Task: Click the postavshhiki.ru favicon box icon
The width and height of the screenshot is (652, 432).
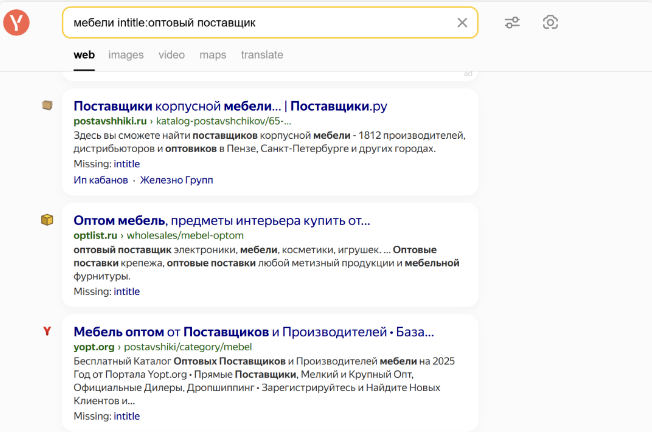Action: (47, 105)
